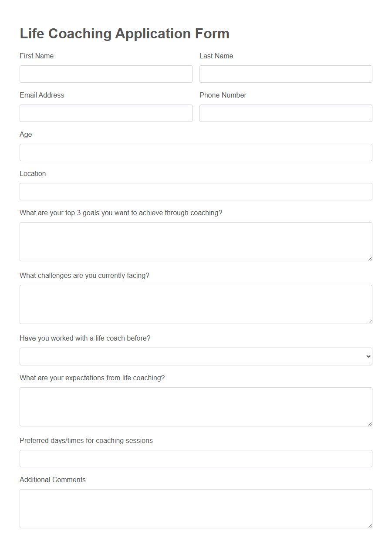This screenshot has height=544, width=392.
Task: Focus the Email Address text box
Action: (106, 113)
